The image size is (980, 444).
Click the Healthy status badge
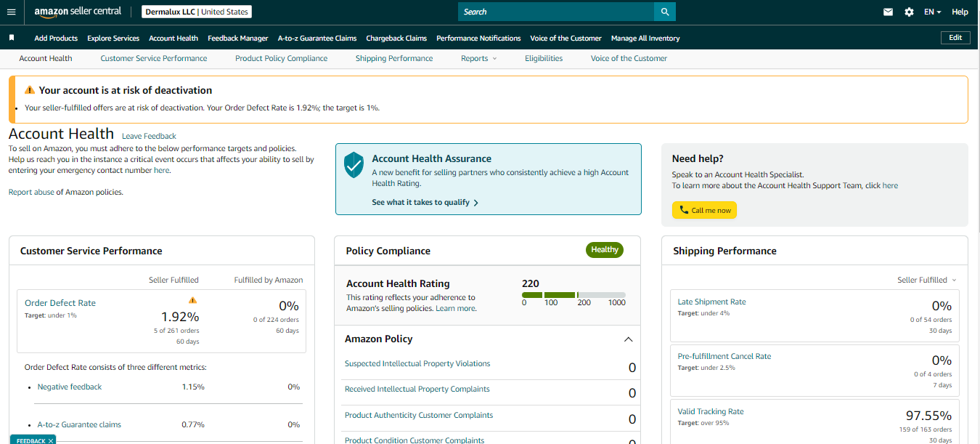point(605,250)
